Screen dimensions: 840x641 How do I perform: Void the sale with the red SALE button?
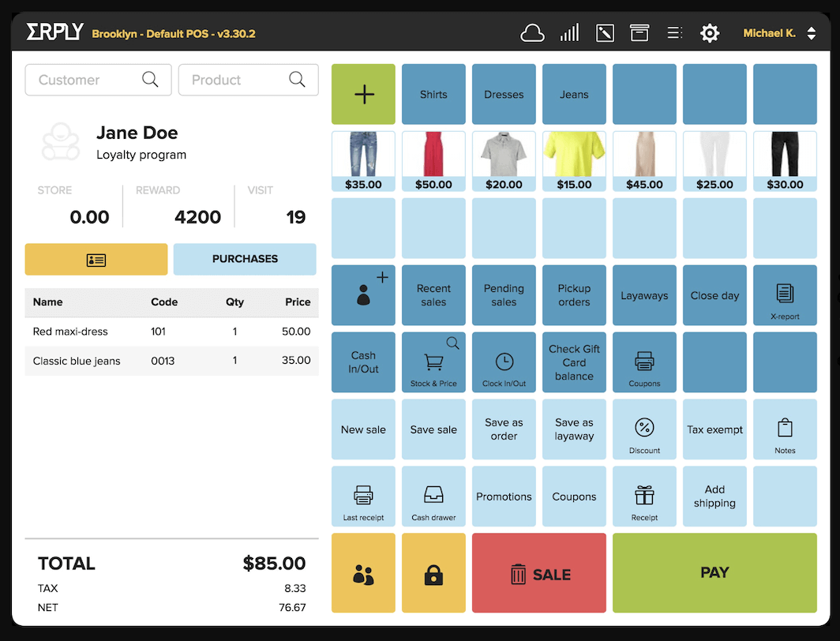539,572
